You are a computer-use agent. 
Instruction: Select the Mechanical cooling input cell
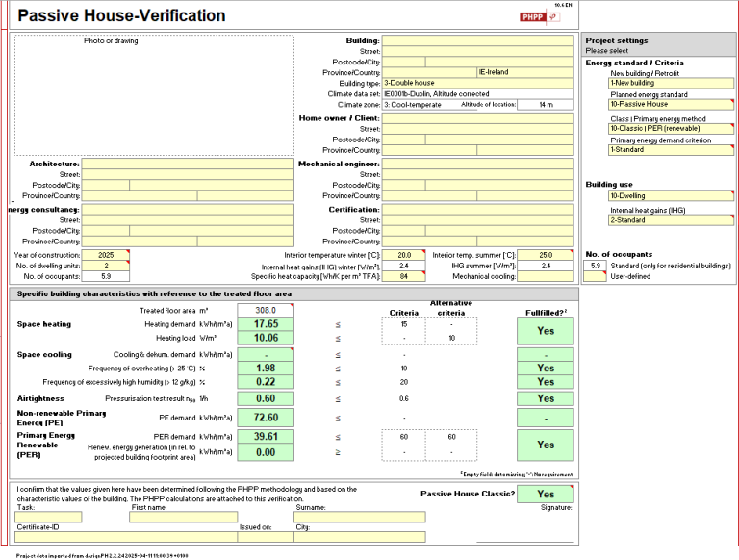[546, 277]
